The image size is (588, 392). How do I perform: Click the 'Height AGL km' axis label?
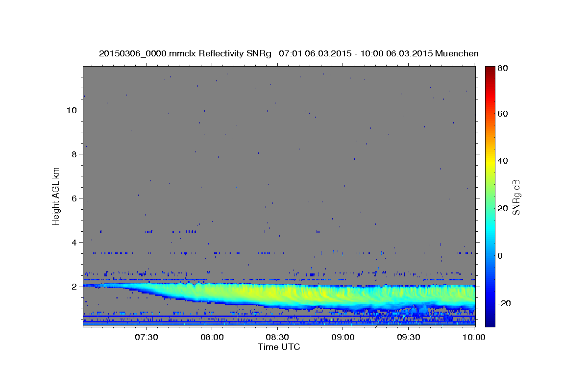[x=56, y=196]
